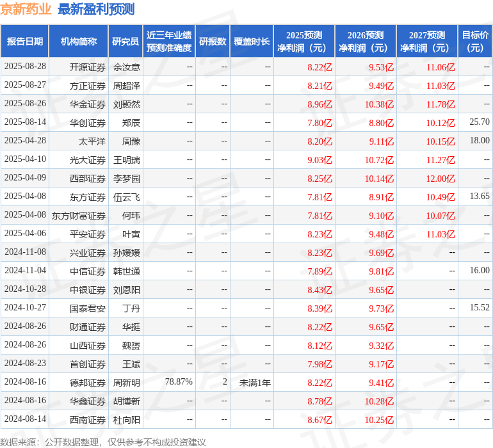Click the 最新盈利预测 heading text
Screen dimensions: 493x448
click(96, 9)
